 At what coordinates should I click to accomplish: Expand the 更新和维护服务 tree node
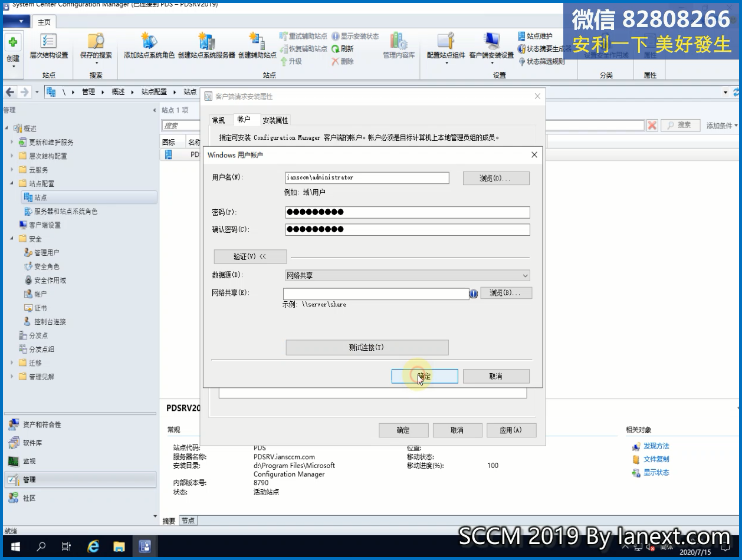(x=12, y=142)
